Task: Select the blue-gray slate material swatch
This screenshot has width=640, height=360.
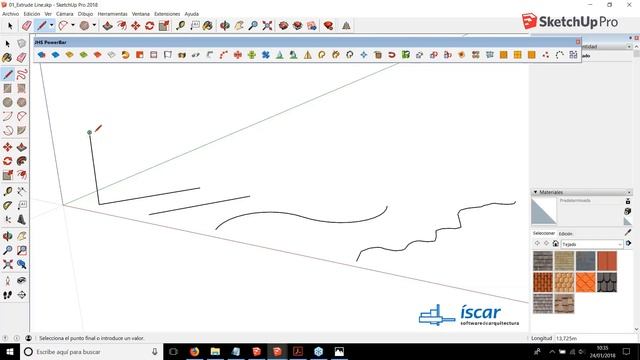Action: click(x=585, y=261)
